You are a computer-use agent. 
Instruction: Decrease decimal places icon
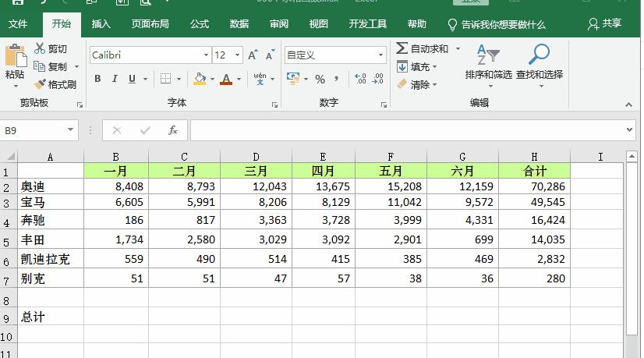pos(378,79)
